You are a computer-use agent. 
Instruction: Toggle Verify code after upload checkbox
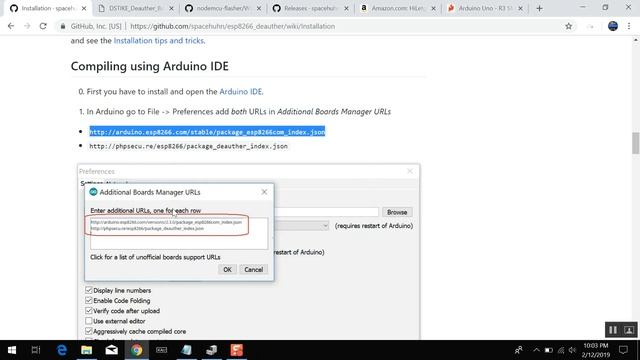tap(89, 311)
